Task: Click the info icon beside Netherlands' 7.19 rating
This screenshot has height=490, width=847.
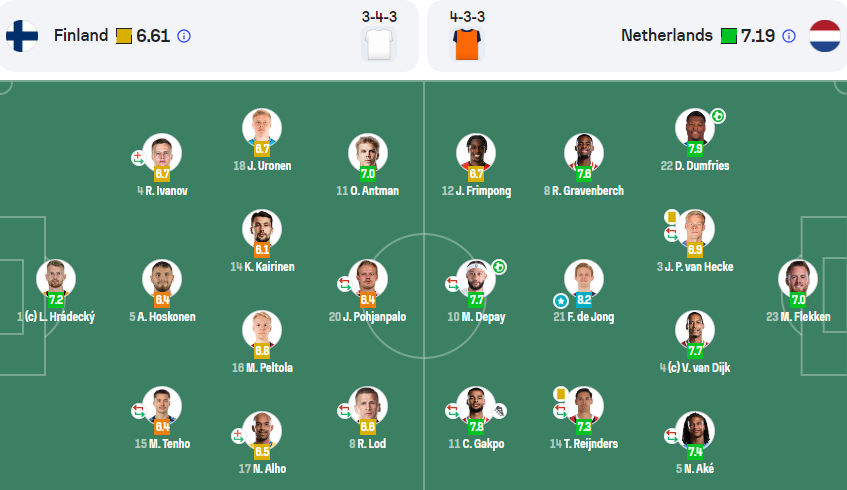Action: point(789,36)
